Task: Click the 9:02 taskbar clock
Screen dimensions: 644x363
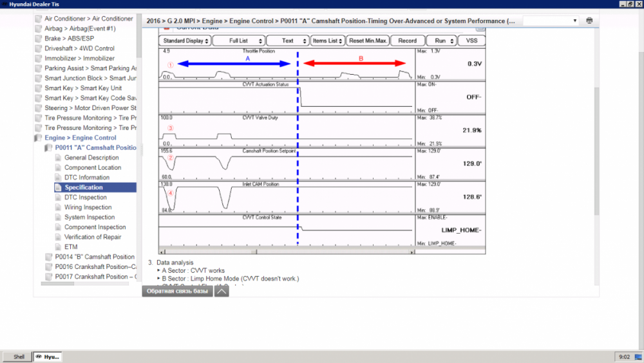Action: pos(624,357)
